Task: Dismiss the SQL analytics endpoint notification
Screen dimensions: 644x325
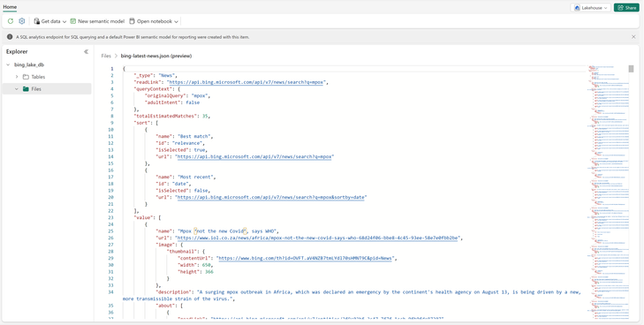Action: (x=633, y=37)
